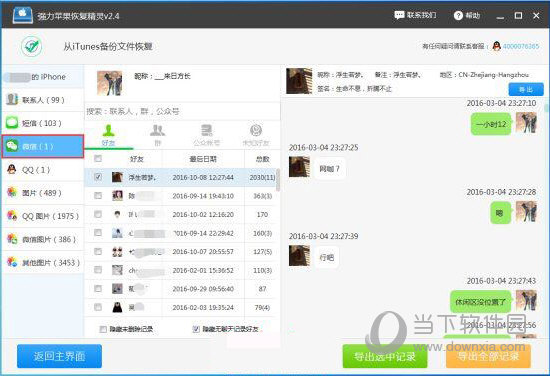Image resolution: width=550 pixels, height=376 pixels.
Task: Sort by the 总数 column header
Action: tap(262, 159)
